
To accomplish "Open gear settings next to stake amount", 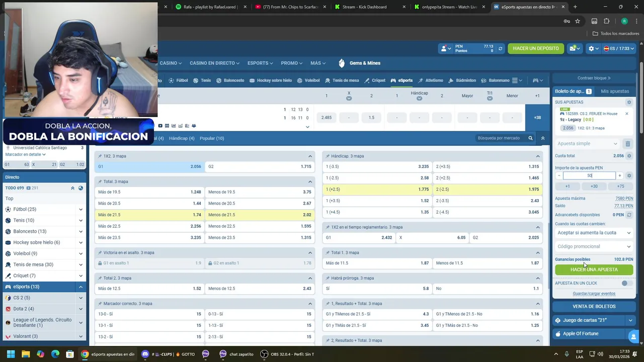I will (x=629, y=176).
